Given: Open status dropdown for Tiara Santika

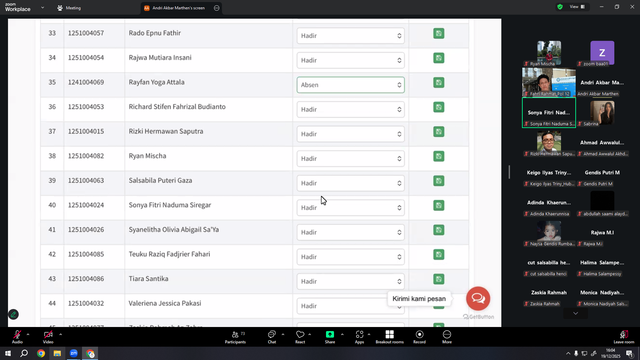Looking at the screenshot, I should (x=351, y=281).
